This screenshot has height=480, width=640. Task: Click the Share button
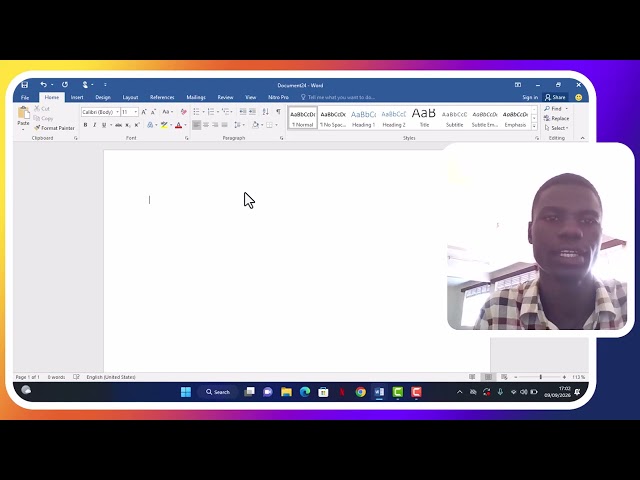pyautogui.click(x=555, y=97)
